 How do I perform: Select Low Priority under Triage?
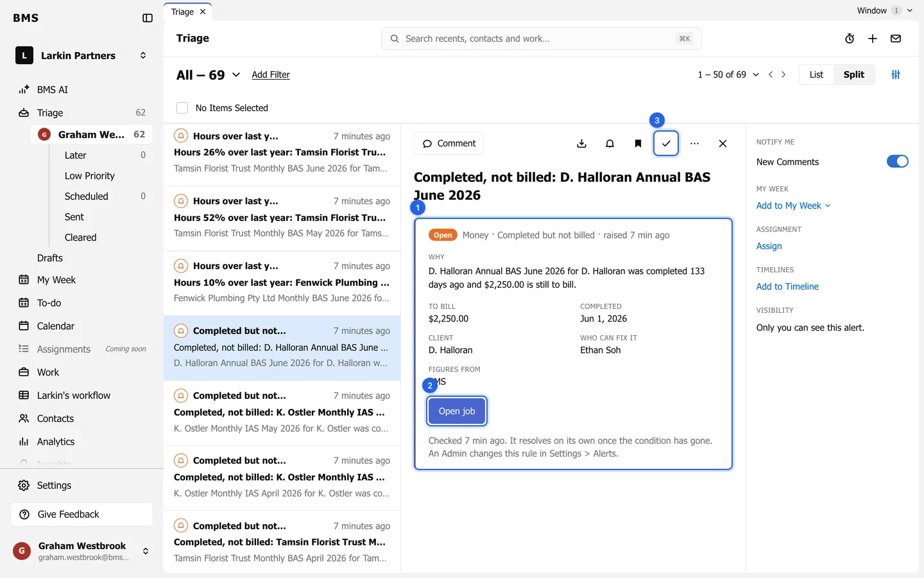pyautogui.click(x=90, y=175)
